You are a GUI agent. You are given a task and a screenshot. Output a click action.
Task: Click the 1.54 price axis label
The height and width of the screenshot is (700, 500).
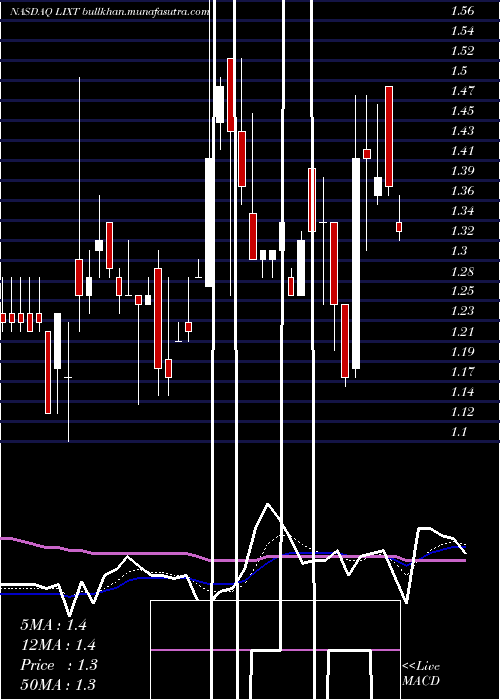pyautogui.click(x=462, y=31)
